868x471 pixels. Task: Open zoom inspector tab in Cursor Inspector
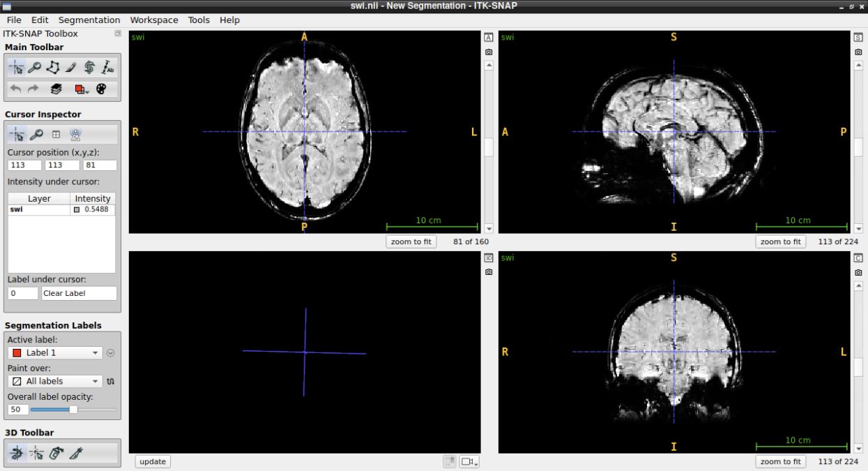pyautogui.click(x=36, y=135)
